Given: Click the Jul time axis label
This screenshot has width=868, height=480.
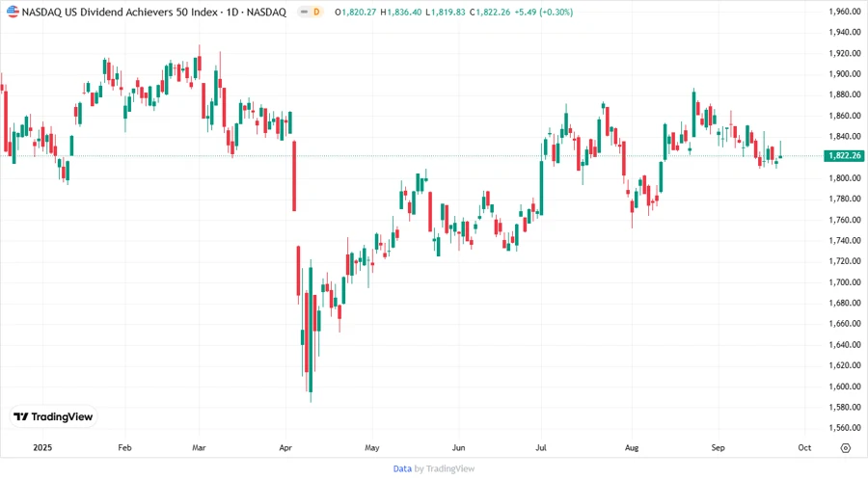Looking at the screenshot, I should (541, 448).
